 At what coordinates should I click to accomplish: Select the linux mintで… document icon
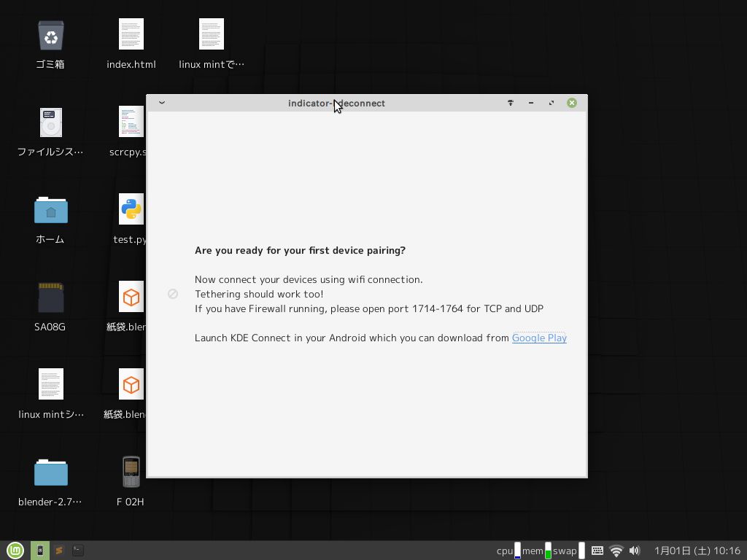(211, 34)
